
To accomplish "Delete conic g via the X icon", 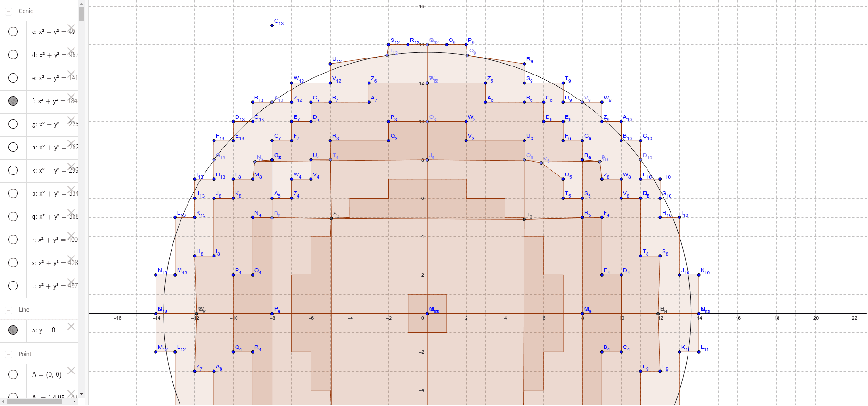I will click(x=71, y=120).
